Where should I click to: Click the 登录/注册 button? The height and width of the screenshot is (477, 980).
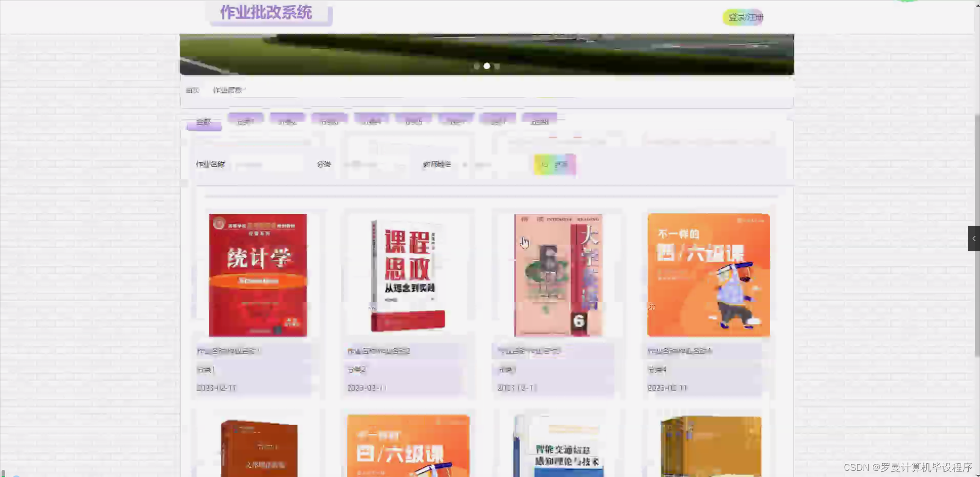(x=744, y=17)
